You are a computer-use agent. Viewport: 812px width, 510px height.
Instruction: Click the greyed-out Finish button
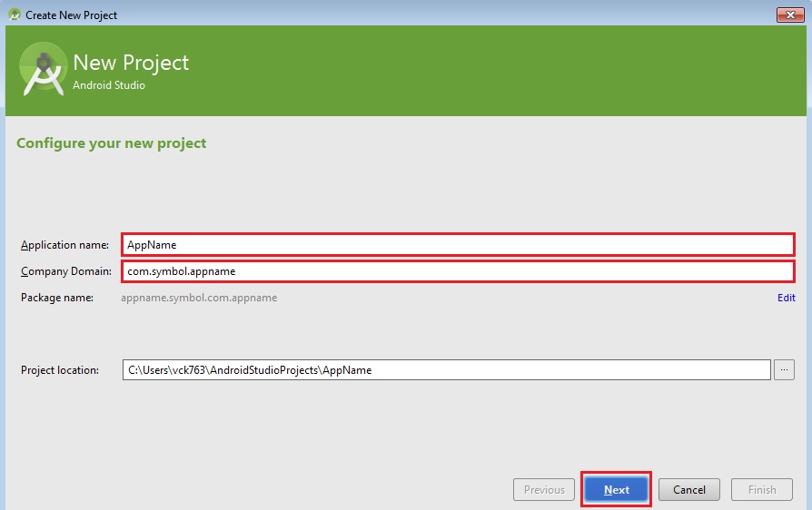(761, 490)
